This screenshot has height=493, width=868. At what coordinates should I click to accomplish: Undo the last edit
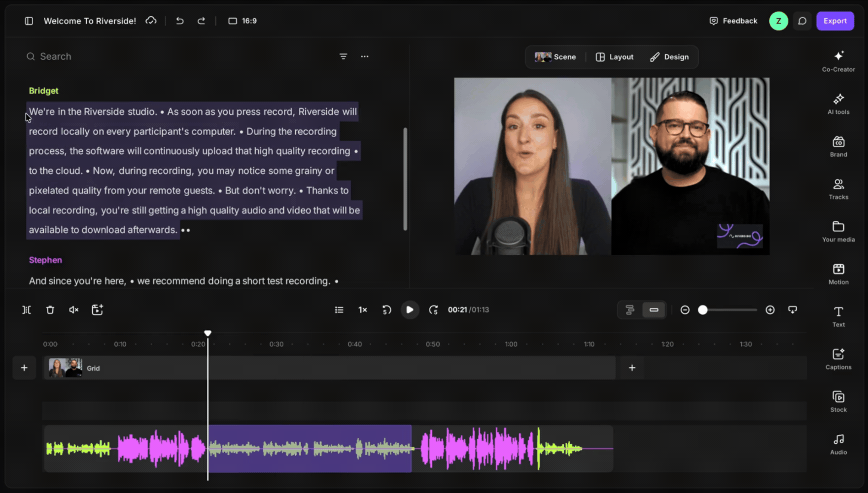tap(180, 21)
